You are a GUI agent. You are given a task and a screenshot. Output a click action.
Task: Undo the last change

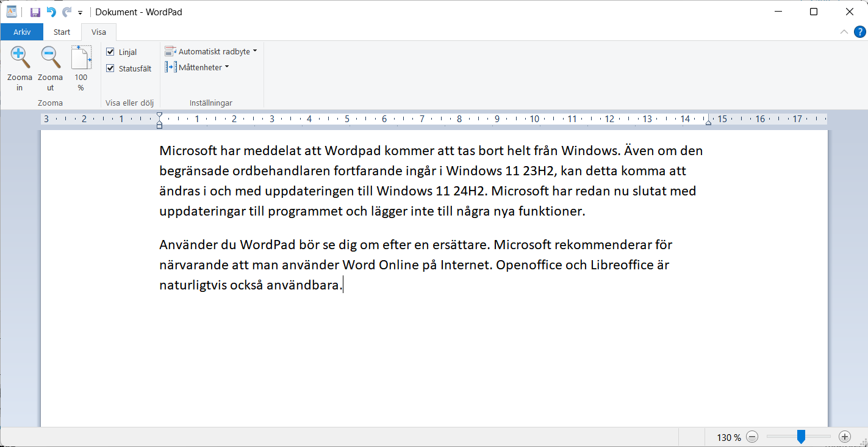52,12
